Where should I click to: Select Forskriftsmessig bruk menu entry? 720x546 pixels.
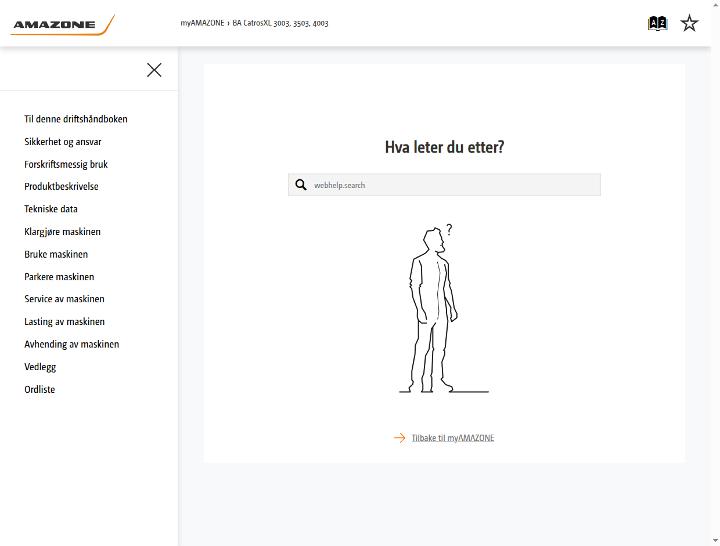tap(66, 164)
